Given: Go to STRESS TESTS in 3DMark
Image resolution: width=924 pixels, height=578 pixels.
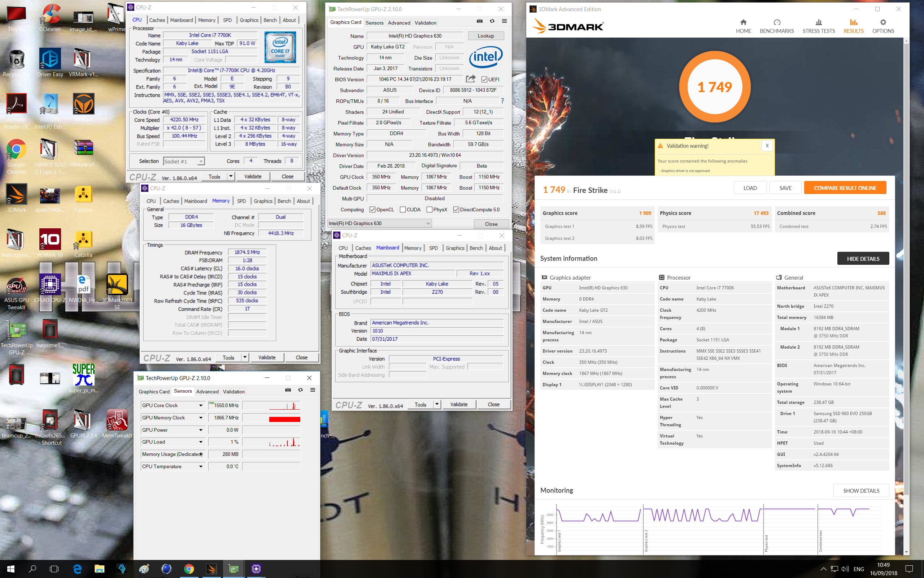Looking at the screenshot, I should point(818,26).
